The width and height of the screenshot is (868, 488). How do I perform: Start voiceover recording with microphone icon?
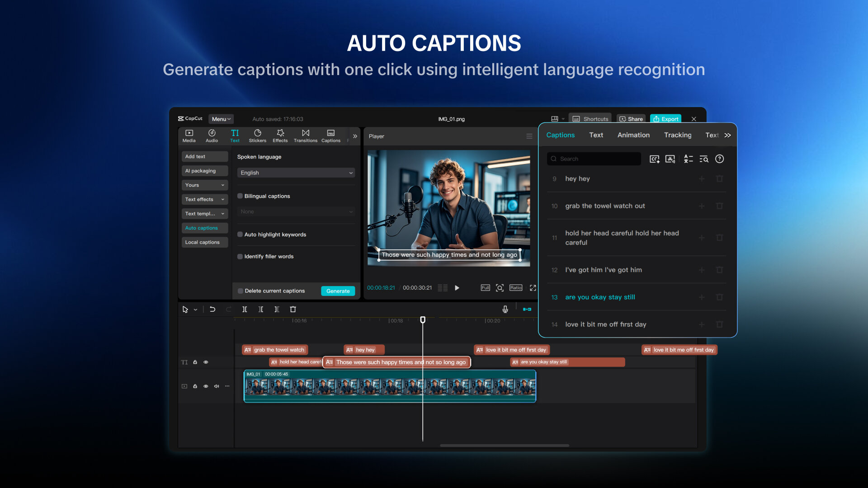(x=505, y=309)
